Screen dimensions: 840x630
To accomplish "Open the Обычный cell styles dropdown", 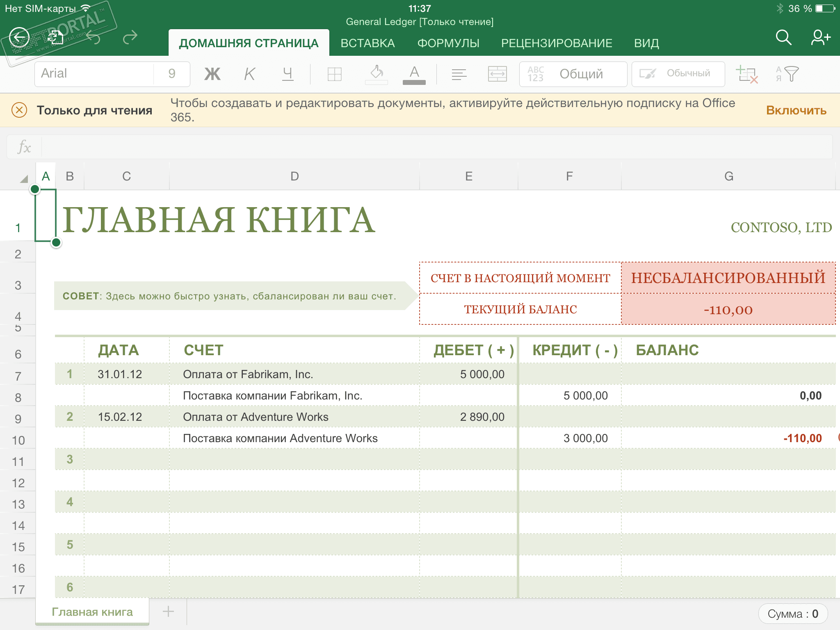I will coord(678,74).
